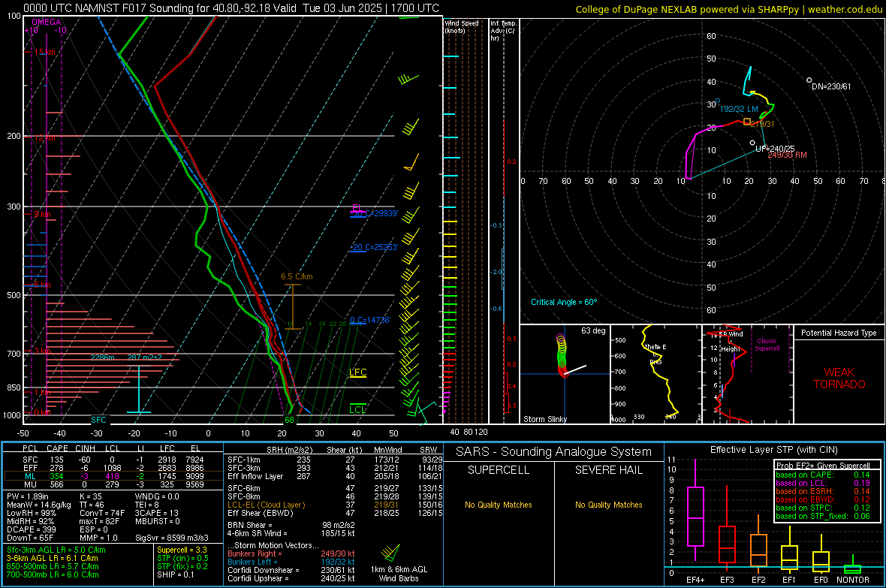Click the 'Classic Supercell' label
886x588 pixels.
[767, 345]
